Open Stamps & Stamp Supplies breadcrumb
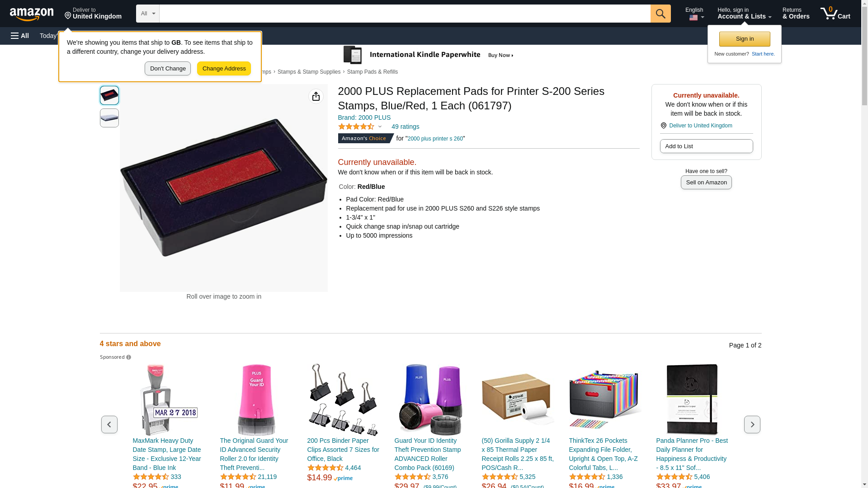The width and height of the screenshot is (868, 488). pos(309,72)
